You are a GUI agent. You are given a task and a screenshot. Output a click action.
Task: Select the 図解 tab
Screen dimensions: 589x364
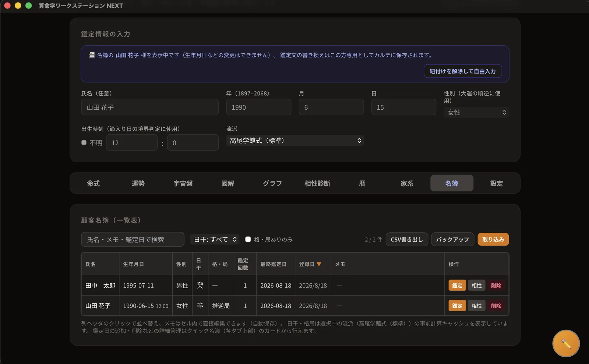pyautogui.click(x=228, y=183)
